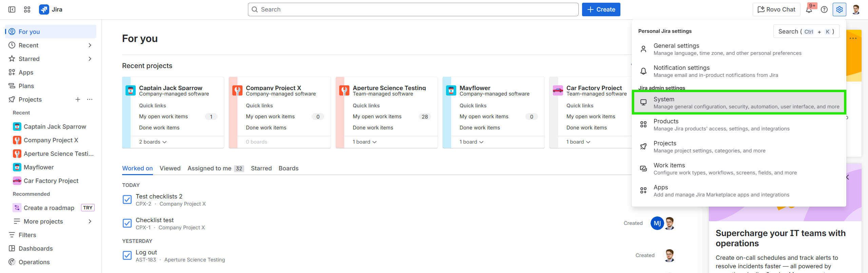Click the Captain Jack Sparrow sidebar project icon
The height and width of the screenshot is (273, 868).
(x=17, y=127)
